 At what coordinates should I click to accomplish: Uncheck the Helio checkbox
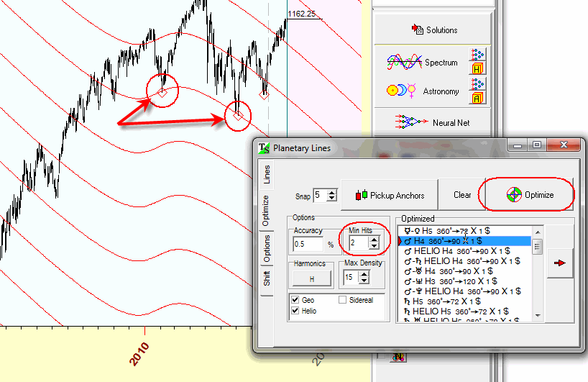tap(295, 311)
